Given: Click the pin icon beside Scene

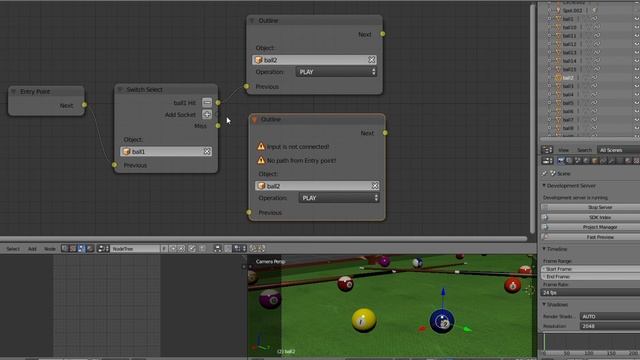Looking at the screenshot, I should coord(544,173).
